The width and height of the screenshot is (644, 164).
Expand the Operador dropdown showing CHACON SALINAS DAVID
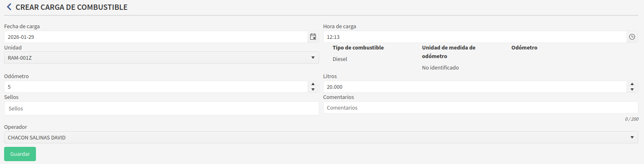pos(321,137)
